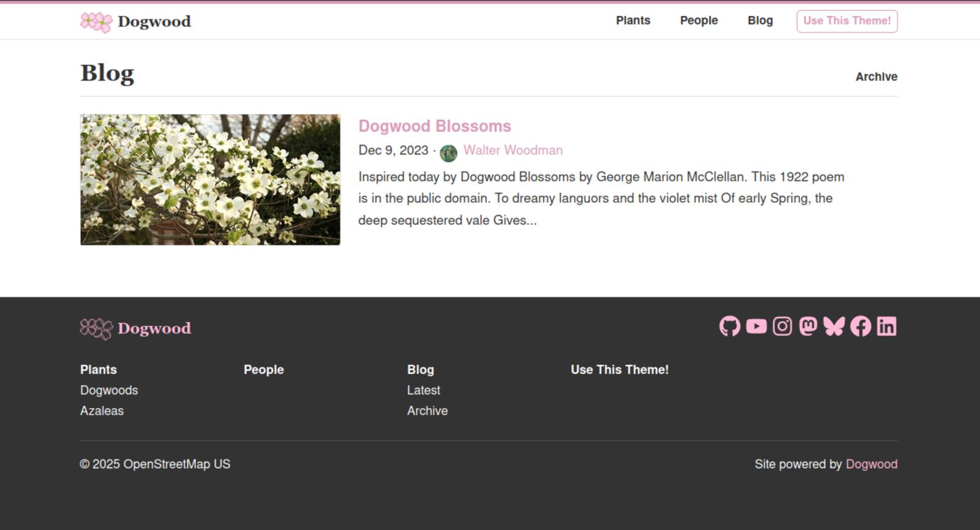Open People heading in footer

click(x=264, y=369)
